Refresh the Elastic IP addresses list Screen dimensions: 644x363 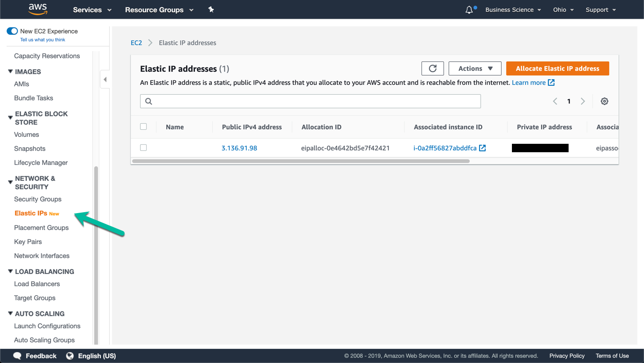point(433,68)
